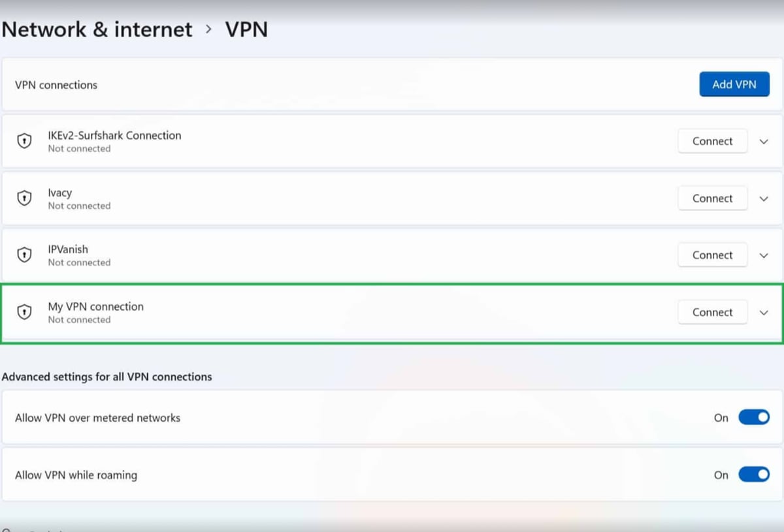The image size is (784, 532).
Task: Expand the Ivacy connection entry
Action: pyautogui.click(x=763, y=198)
